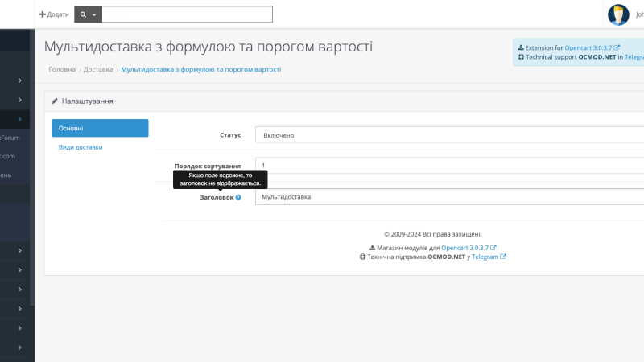This screenshot has height=362, width=644.
Task: Click the magnifier search icon
Action: coord(83,14)
